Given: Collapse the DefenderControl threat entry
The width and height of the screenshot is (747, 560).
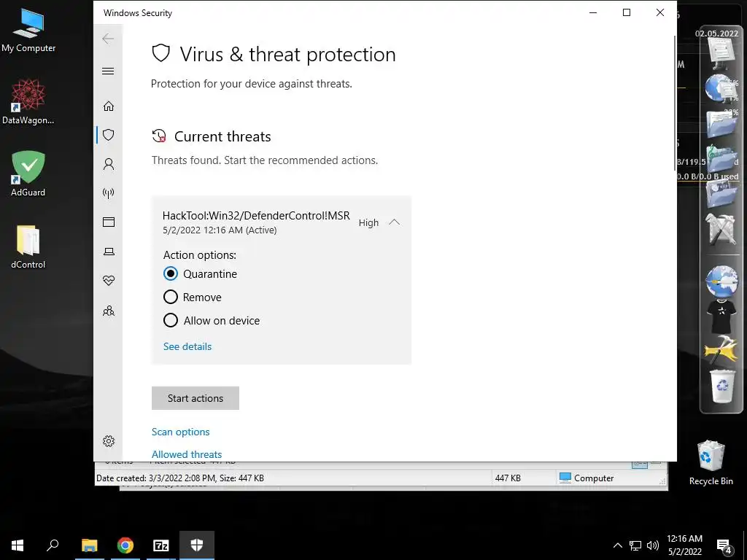Looking at the screenshot, I should click(x=395, y=222).
